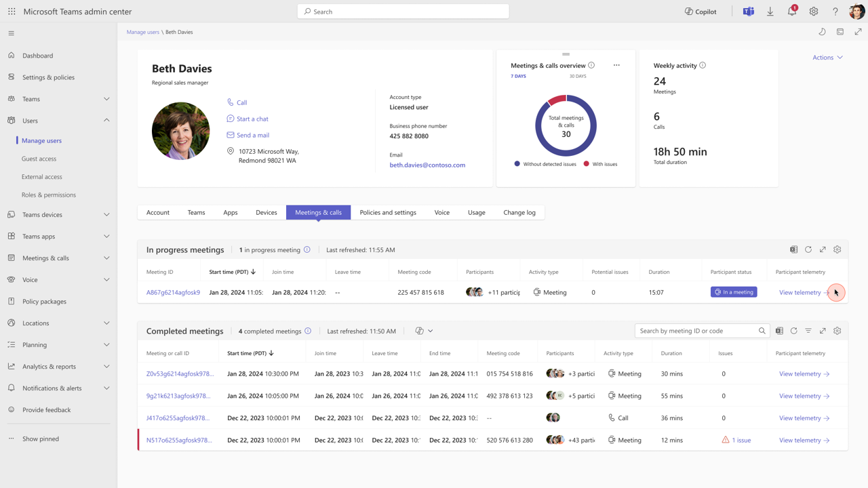Screen dimensions: 868x488
Task: Select Guest access in sidebar
Action: pyautogui.click(x=39, y=159)
